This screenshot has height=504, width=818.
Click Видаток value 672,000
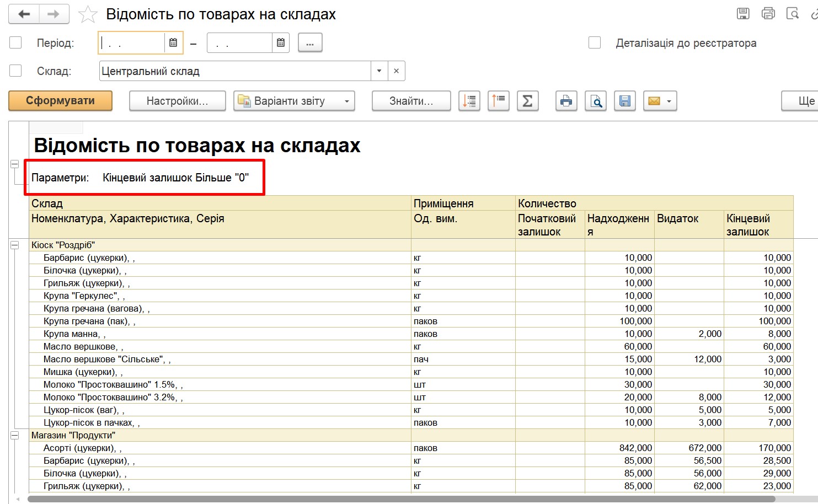point(705,448)
